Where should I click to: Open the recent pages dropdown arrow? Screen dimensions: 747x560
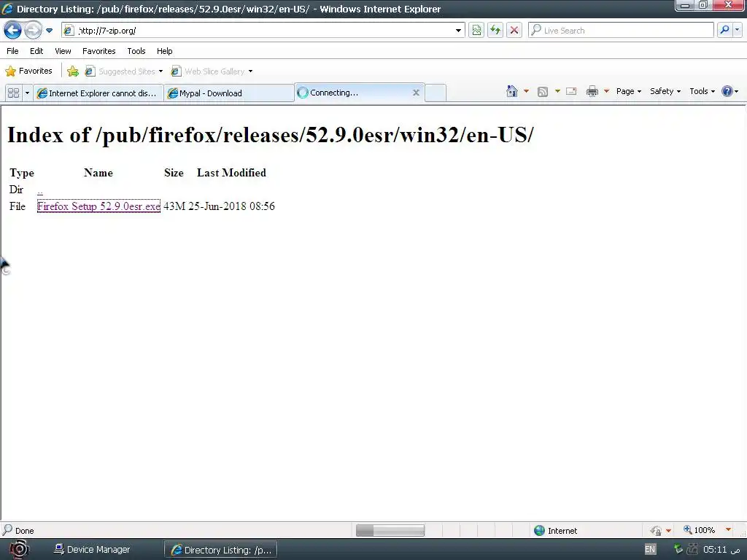(x=49, y=31)
